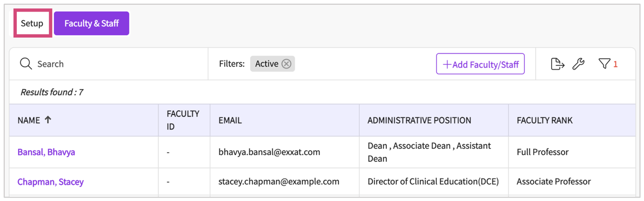Click the export icon in the toolbar
Screen dimensions: 644x201
[558, 64]
